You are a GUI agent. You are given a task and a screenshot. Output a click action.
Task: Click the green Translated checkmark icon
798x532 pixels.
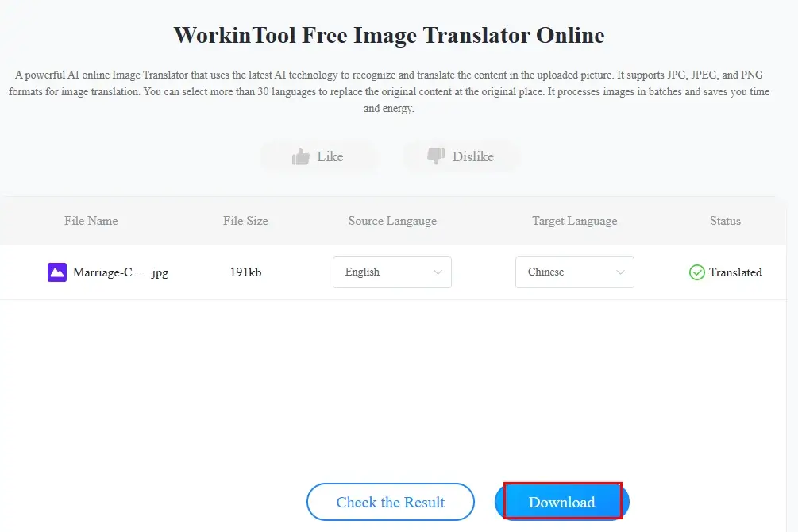click(696, 272)
